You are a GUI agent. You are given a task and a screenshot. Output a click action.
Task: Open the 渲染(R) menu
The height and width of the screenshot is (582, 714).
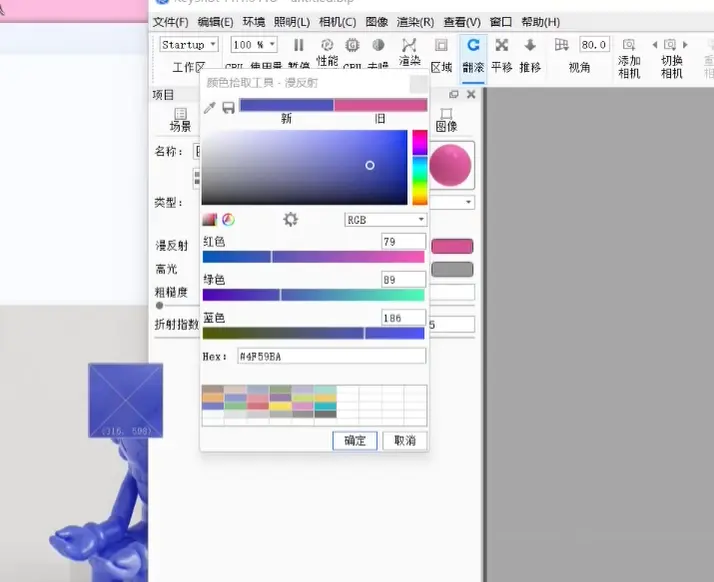coord(415,22)
